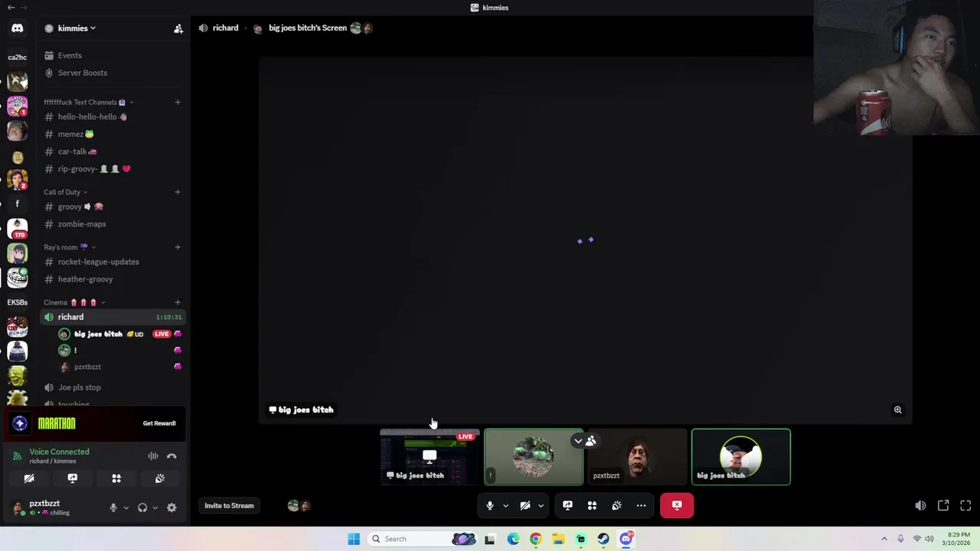
Task: Open soundboard from control bar
Action: pos(616,505)
